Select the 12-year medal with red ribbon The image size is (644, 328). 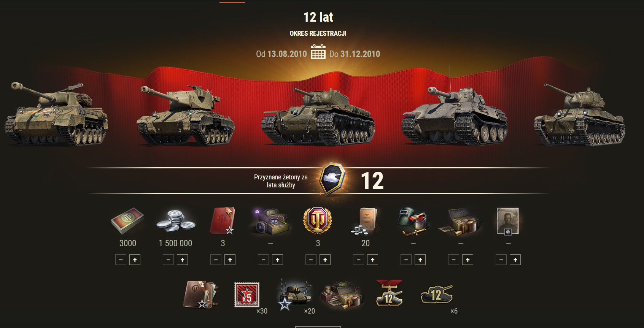(x=388, y=293)
